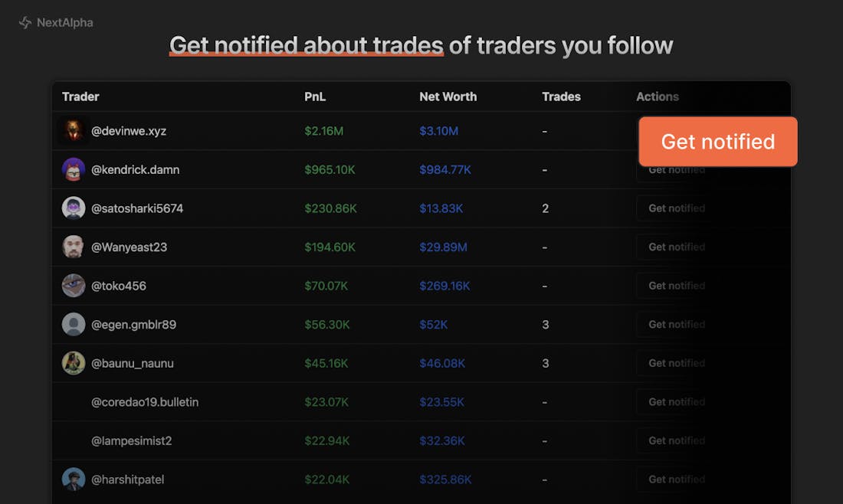Viewport: 843px width, 504px height.
Task: Click the Trader column header
Action: 80,97
